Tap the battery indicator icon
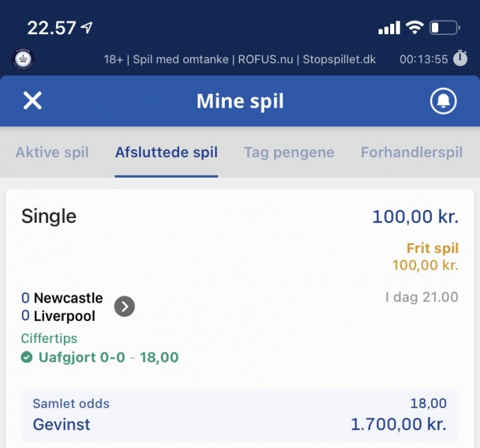 pyautogui.click(x=444, y=28)
